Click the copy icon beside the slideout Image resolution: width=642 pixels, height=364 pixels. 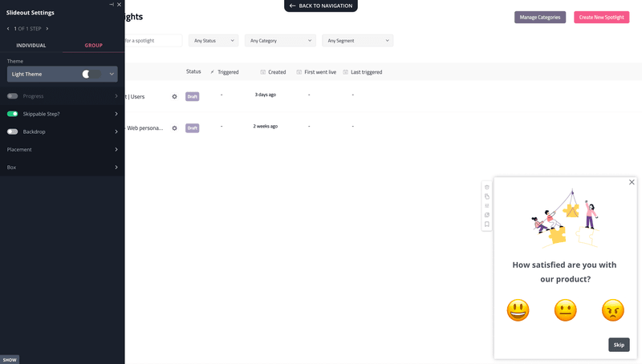(x=486, y=196)
